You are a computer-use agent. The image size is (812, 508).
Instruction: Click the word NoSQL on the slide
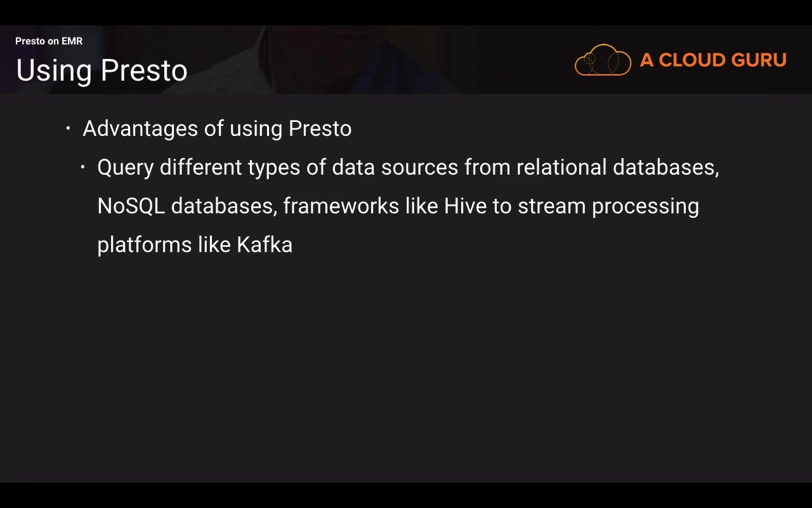coord(131,206)
